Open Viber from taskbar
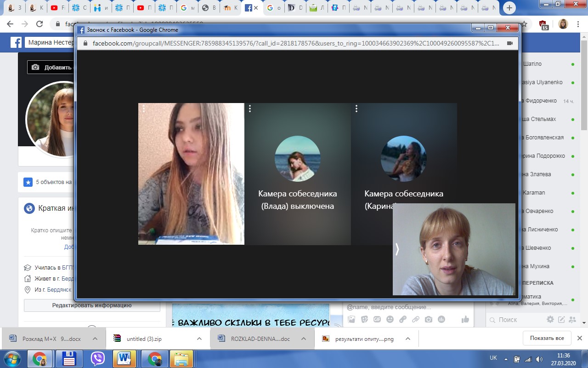 coord(98,358)
